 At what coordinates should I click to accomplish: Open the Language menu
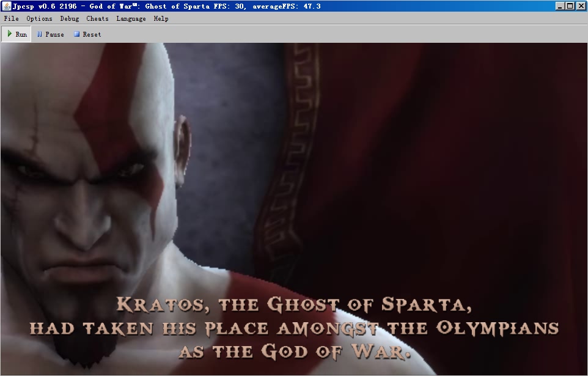coord(131,18)
